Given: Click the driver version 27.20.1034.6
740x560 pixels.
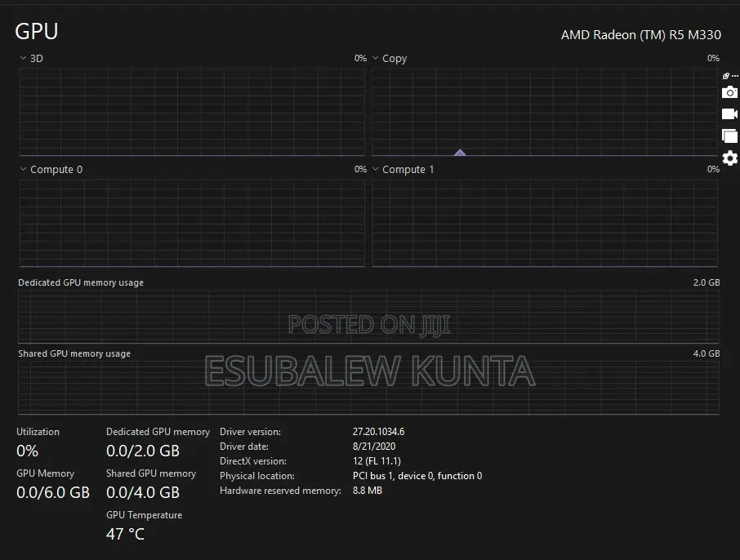Looking at the screenshot, I should pyautogui.click(x=378, y=432).
